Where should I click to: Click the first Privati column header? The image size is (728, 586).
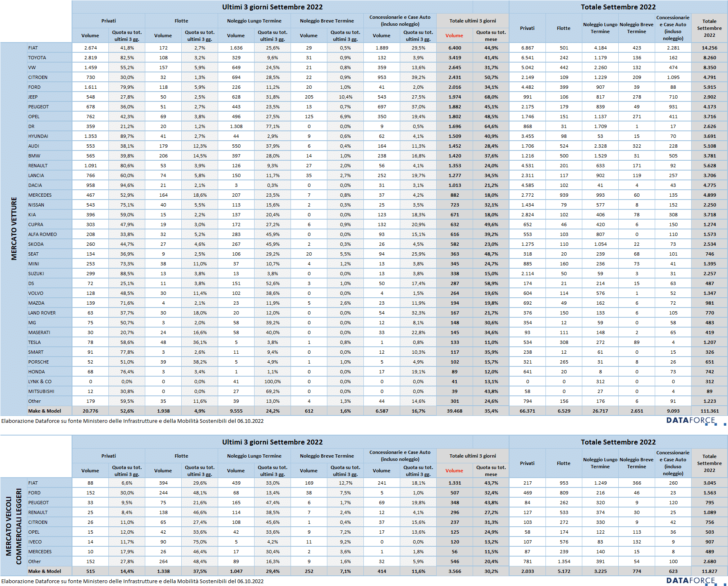point(108,21)
